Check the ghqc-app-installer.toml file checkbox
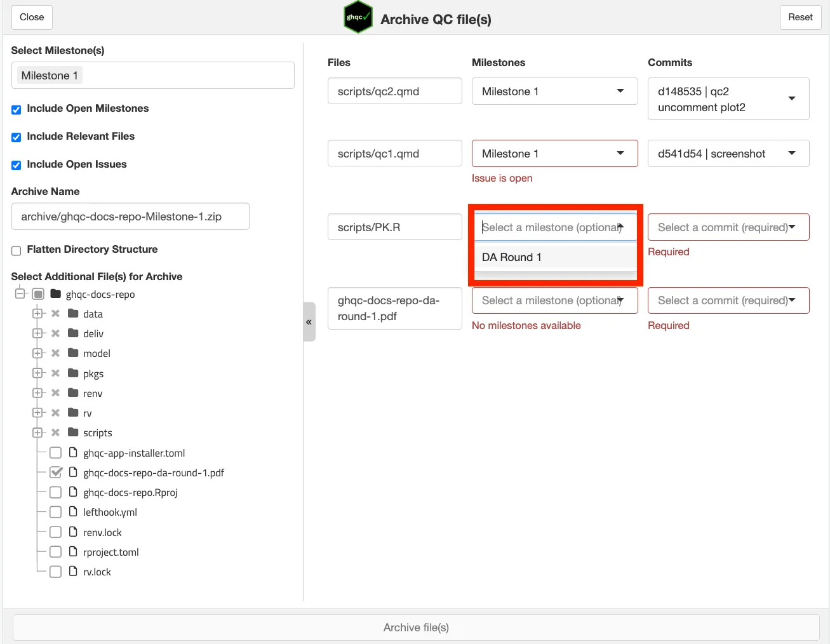830x644 pixels. pos(56,453)
